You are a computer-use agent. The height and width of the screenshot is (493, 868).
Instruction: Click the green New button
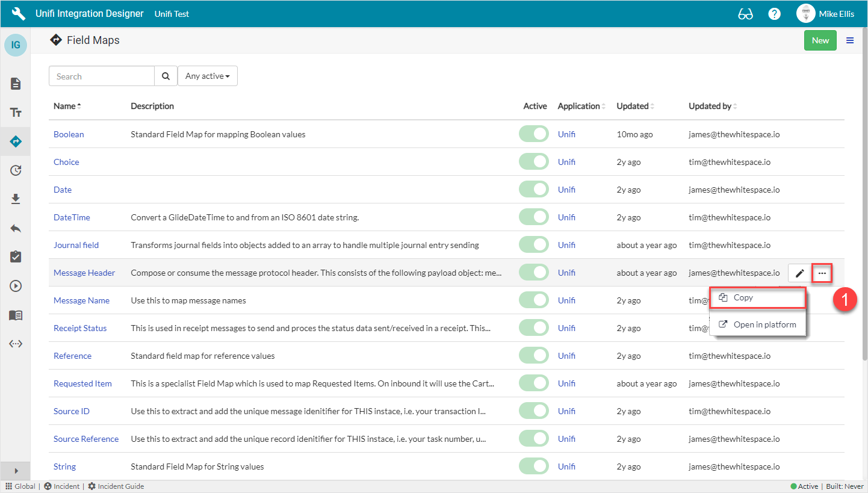point(820,40)
